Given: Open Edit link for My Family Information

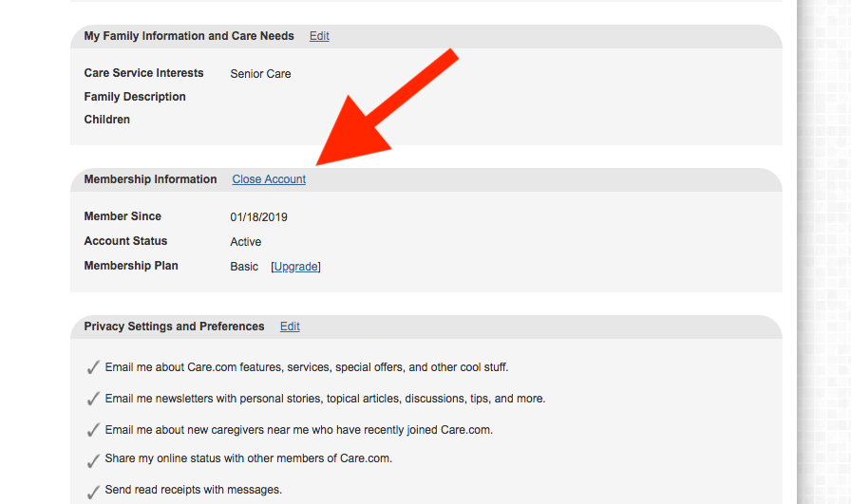Looking at the screenshot, I should (319, 36).
